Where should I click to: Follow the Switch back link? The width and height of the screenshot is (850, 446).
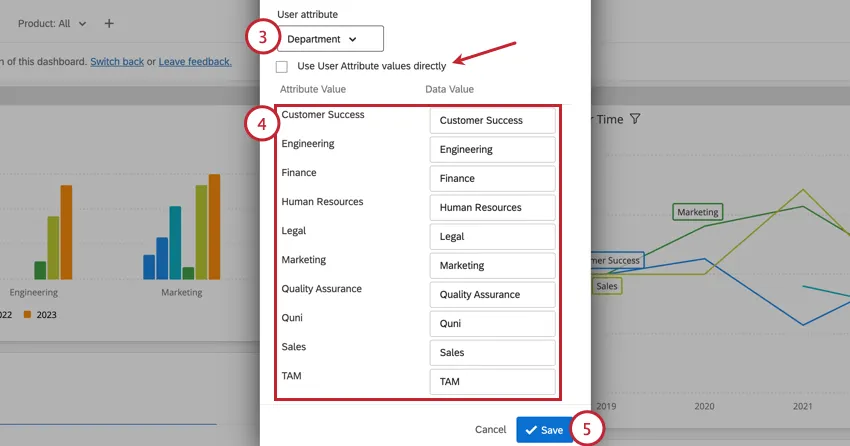[117, 62]
